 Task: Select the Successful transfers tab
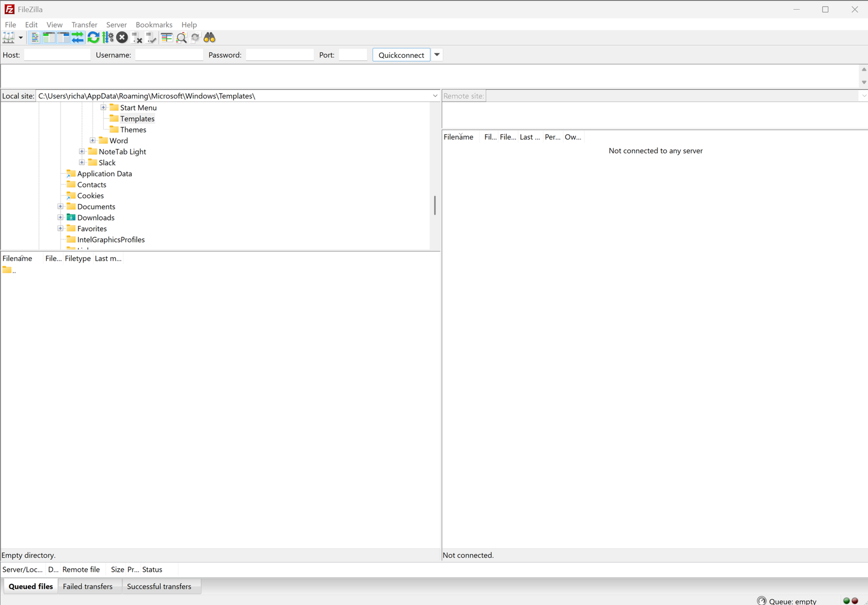point(159,586)
